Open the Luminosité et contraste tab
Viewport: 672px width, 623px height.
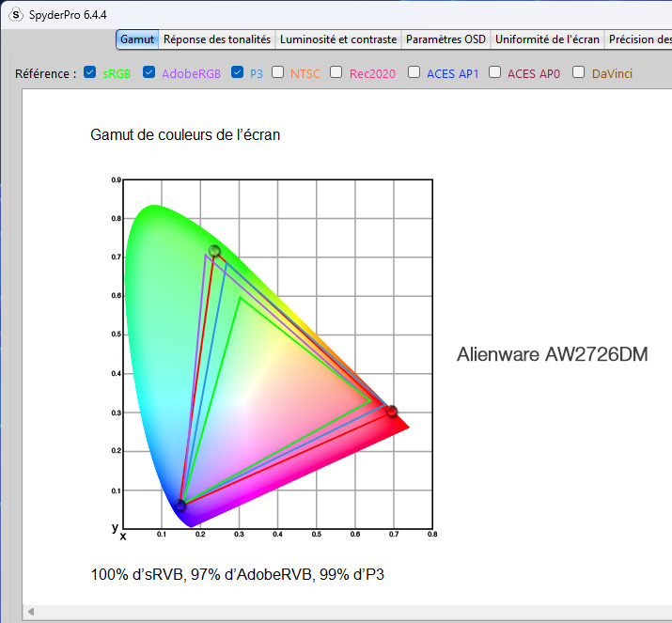tap(338, 39)
